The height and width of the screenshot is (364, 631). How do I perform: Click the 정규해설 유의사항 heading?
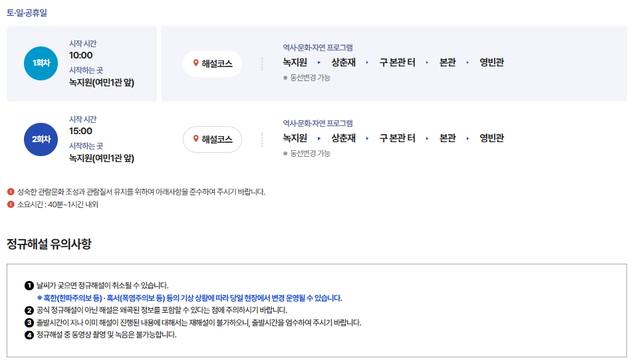click(49, 244)
